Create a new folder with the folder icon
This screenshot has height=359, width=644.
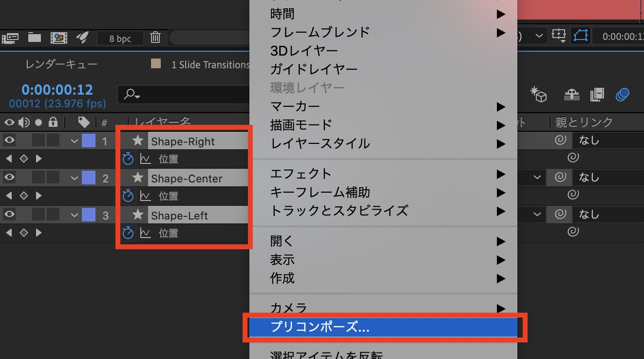[34, 38]
